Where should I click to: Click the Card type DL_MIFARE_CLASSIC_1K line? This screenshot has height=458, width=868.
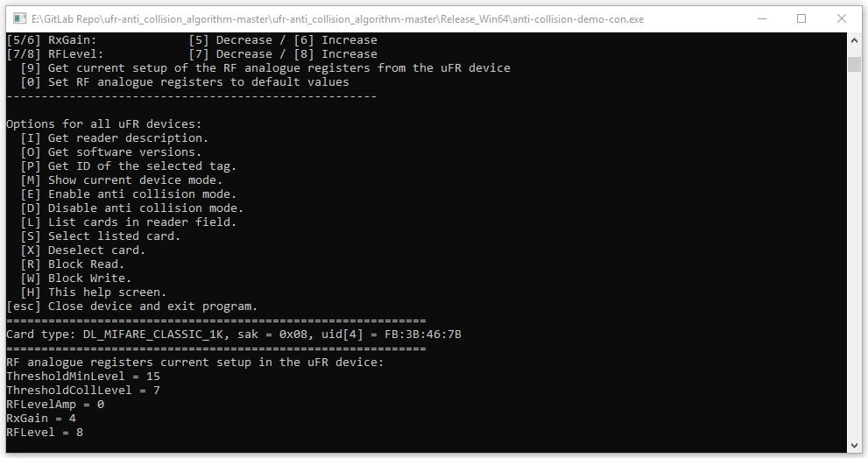click(x=234, y=335)
